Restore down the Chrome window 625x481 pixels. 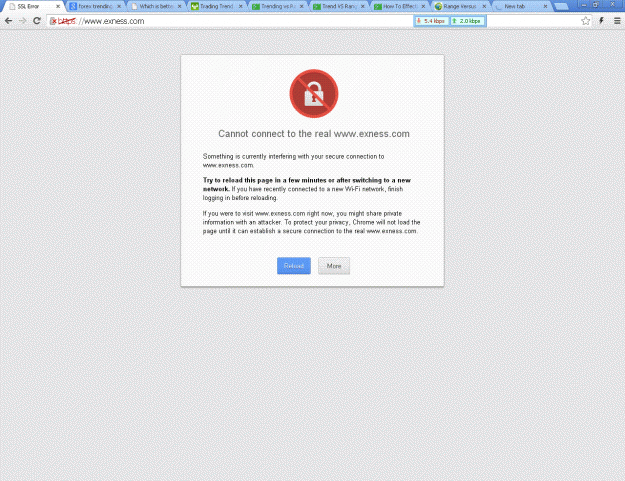tap(596, 4)
